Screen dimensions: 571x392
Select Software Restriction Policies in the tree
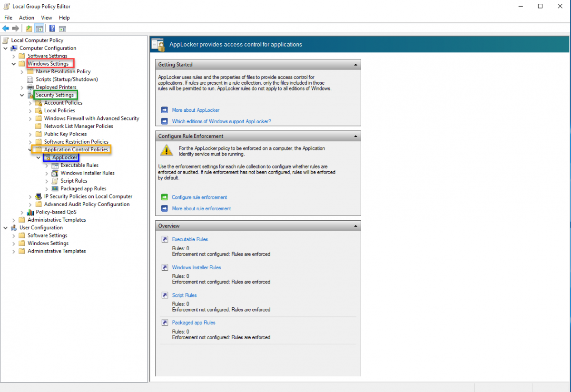(76, 142)
